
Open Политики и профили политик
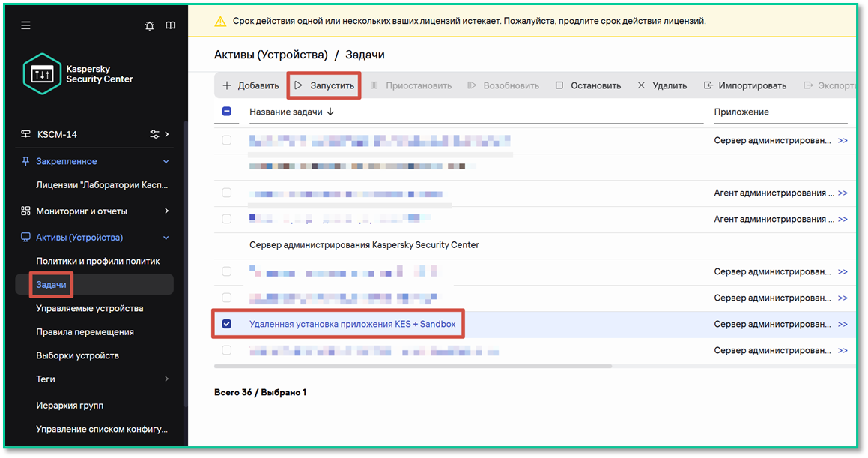pyautogui.click(x=98, y=261)
